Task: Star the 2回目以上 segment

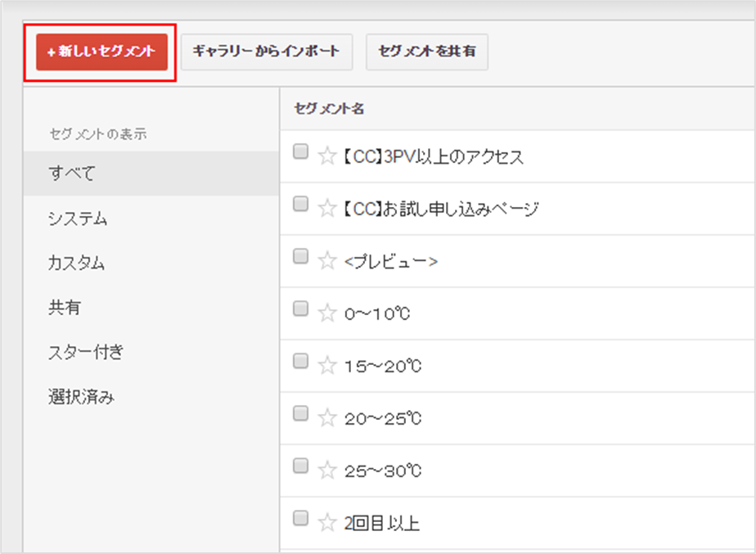Action: click(327, 522)
